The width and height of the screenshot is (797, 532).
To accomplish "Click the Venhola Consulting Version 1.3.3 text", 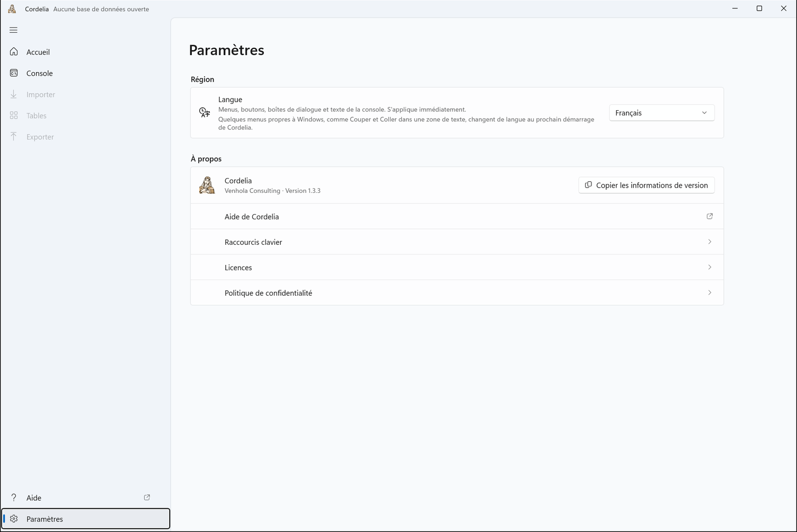I will [272, 191].
